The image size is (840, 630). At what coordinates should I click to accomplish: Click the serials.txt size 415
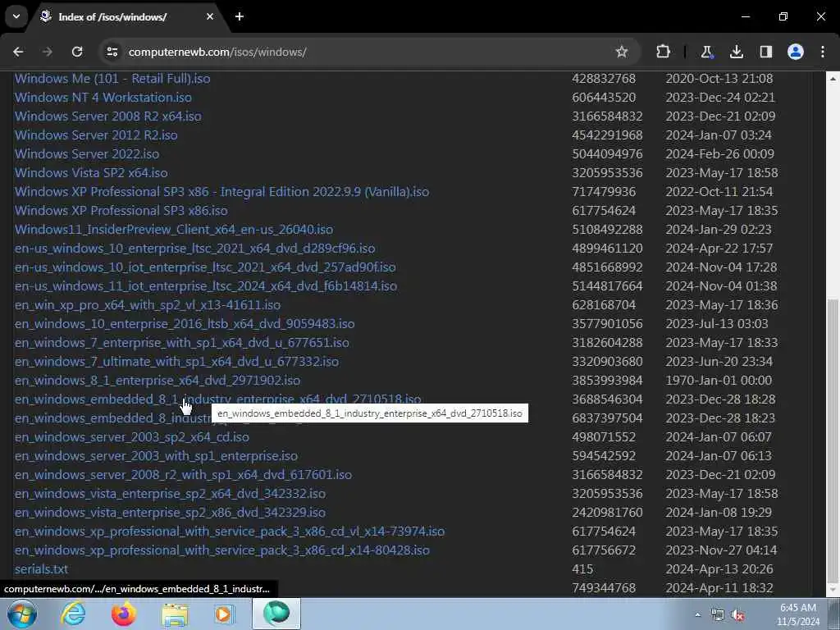582,569
